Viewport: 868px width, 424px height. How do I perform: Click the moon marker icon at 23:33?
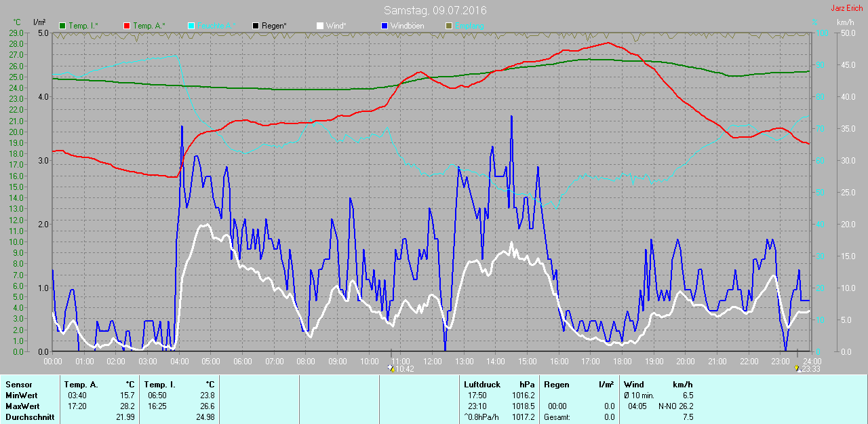tap(797, 368)
